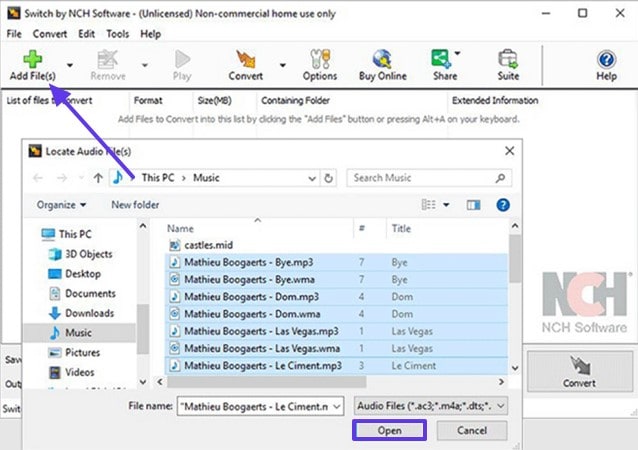Expand the Share dropdown arrow
638x450 pixels.
pyautogui.click(x=457, y=53)
